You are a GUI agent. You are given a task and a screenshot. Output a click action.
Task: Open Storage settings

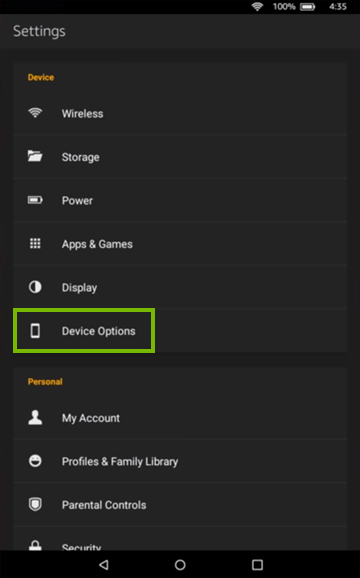[180, 157]
